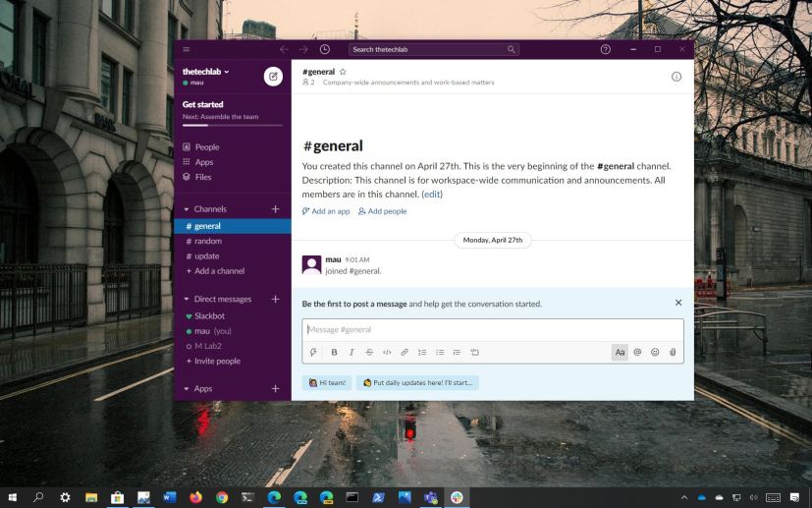The image size is (812, 508).
Task: Open the Monday, April 27th date pill
Action: pyautogui.click(x=493, y=240)
